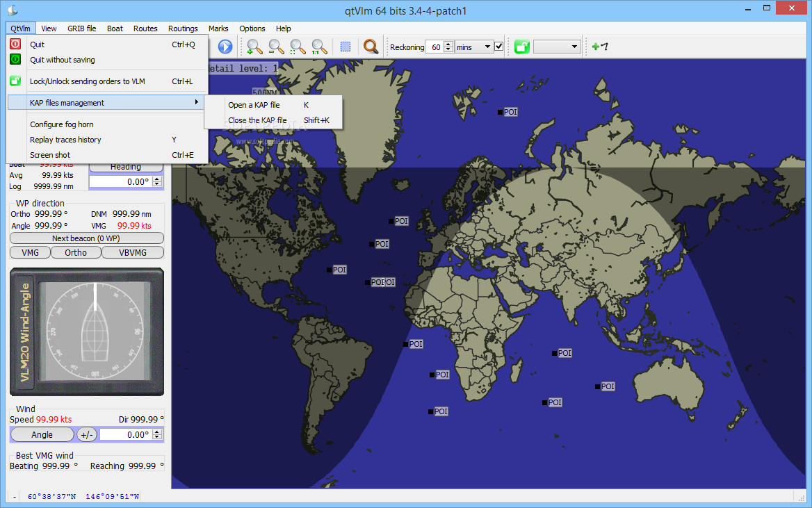
Task: Click the green Quit without saving icon
Action: tap(15, 59)
